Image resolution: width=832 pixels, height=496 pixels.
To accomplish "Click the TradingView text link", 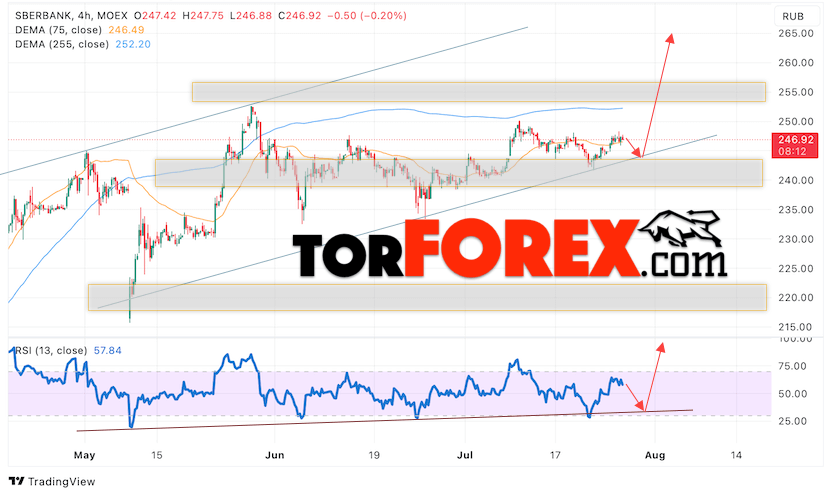I will point(62,482).
